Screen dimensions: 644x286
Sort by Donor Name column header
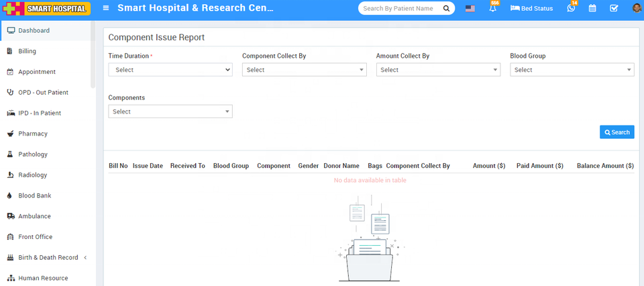coord(341,166)
